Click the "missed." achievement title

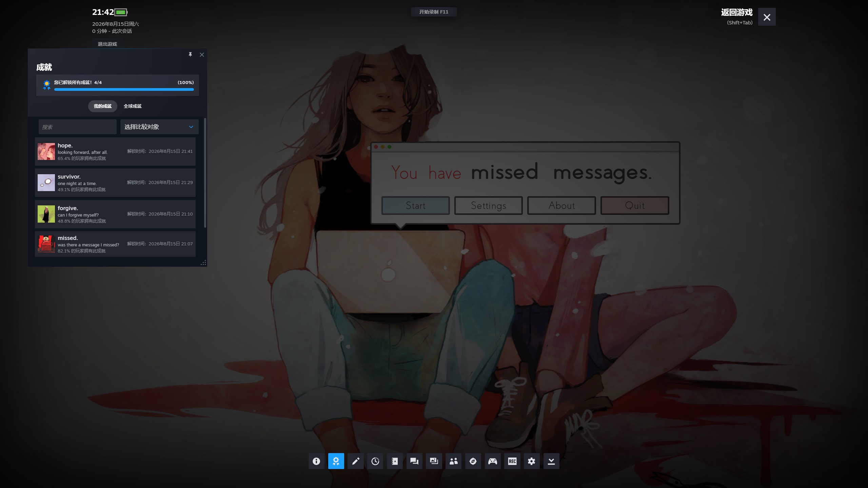[x=68, y=238]
